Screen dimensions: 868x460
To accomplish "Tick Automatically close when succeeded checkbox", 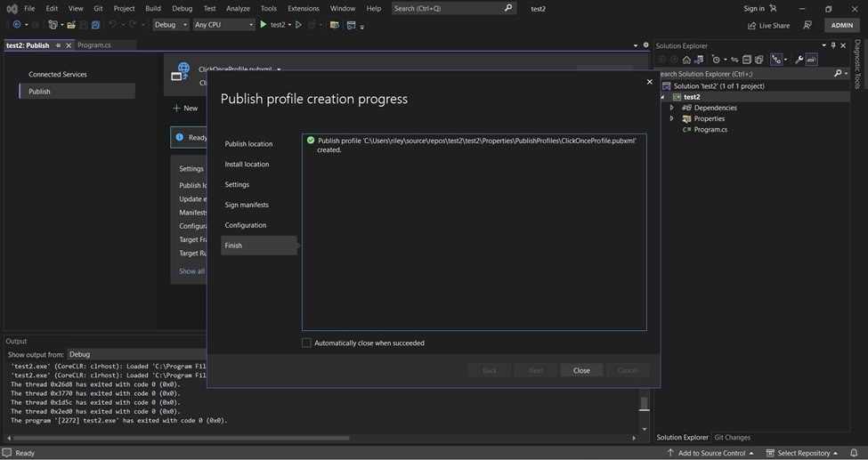I will (x=306, y=343).
